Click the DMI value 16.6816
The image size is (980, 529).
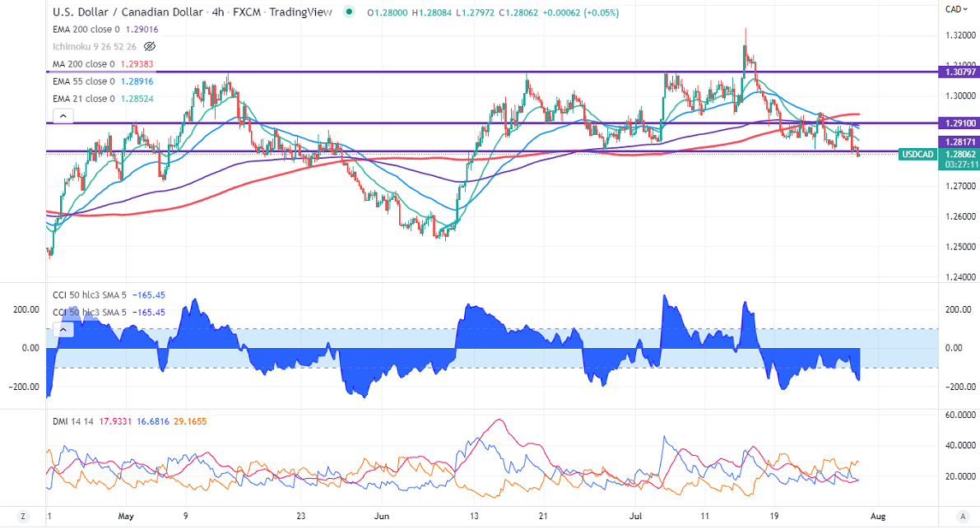tap(153, 421)
